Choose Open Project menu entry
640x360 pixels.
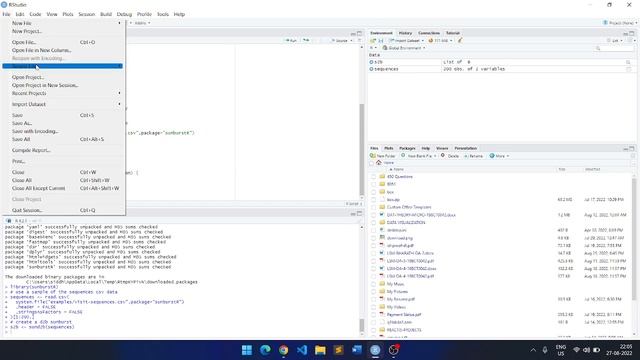tap(28, 77)
